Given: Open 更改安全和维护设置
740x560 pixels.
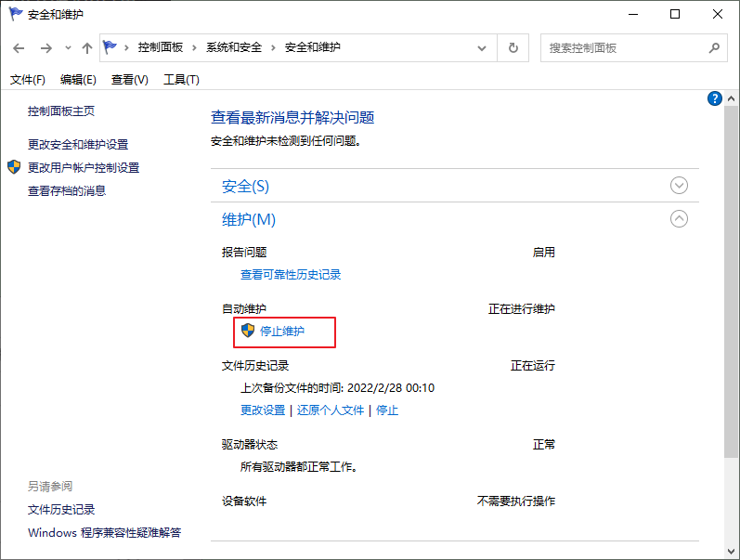Looking at the screenshot, I should (78, 145).
